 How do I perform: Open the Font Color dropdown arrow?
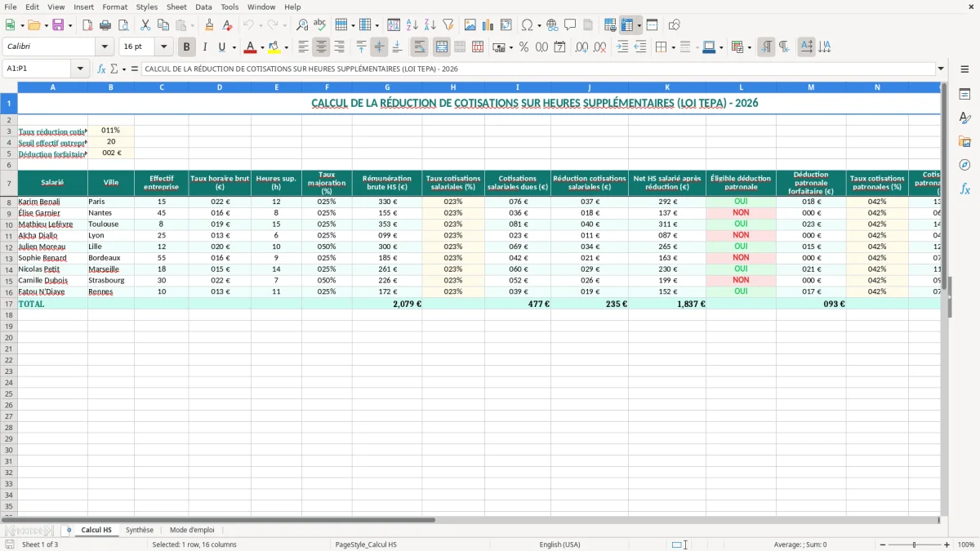point(262,47)
